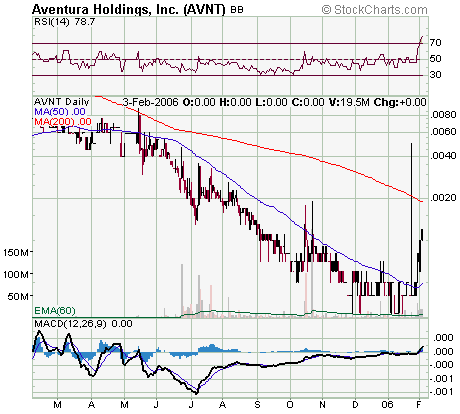
Task: Click the 'V:19.5M' volume readout
Action: tap(349, 102)
